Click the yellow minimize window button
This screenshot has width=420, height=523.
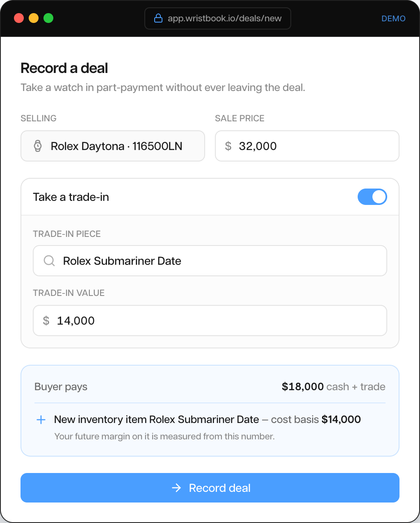[x=34, y=18]
